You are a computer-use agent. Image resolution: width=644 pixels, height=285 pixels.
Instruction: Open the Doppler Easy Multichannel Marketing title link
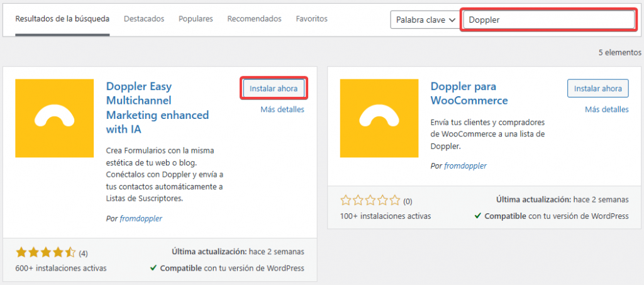click(x=158, y=108)
